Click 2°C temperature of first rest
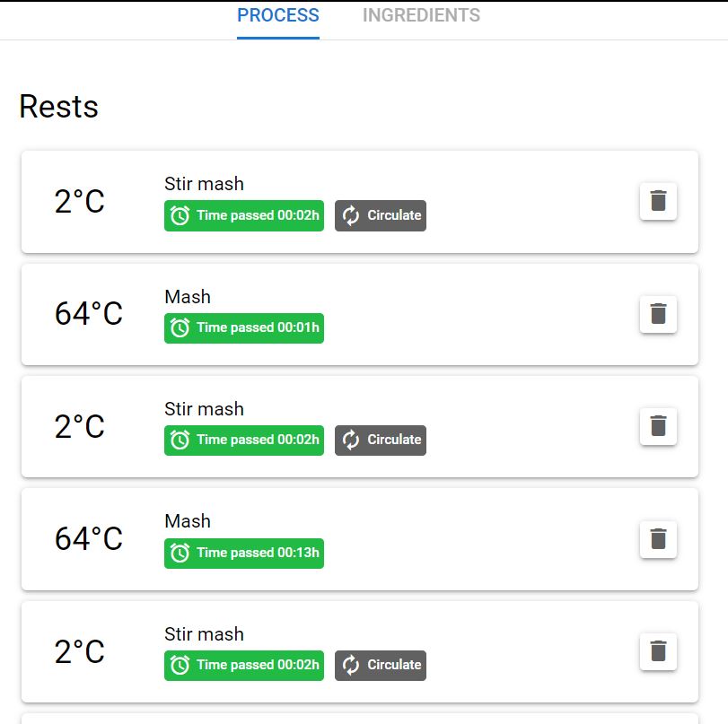 pyautogui.click(x=80, y=202)
